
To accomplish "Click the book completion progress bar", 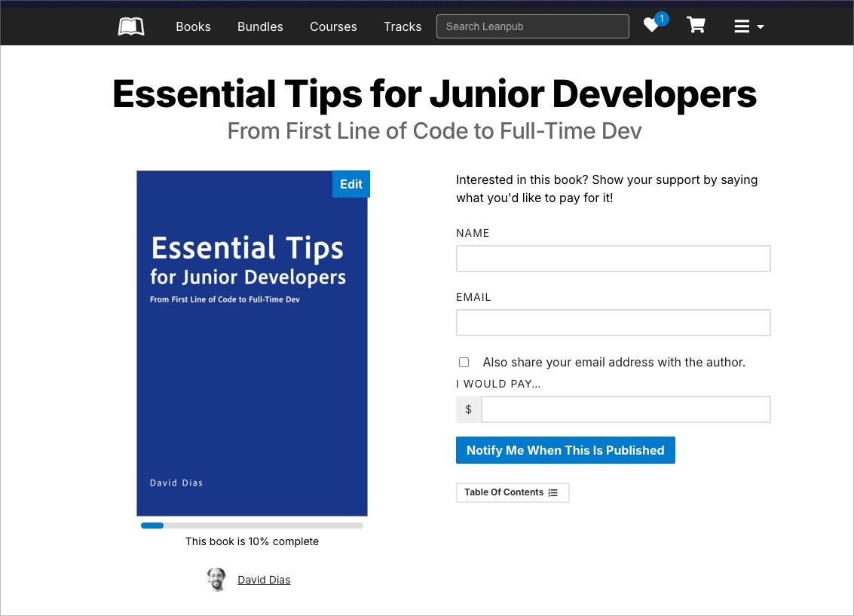I will 252,526.
